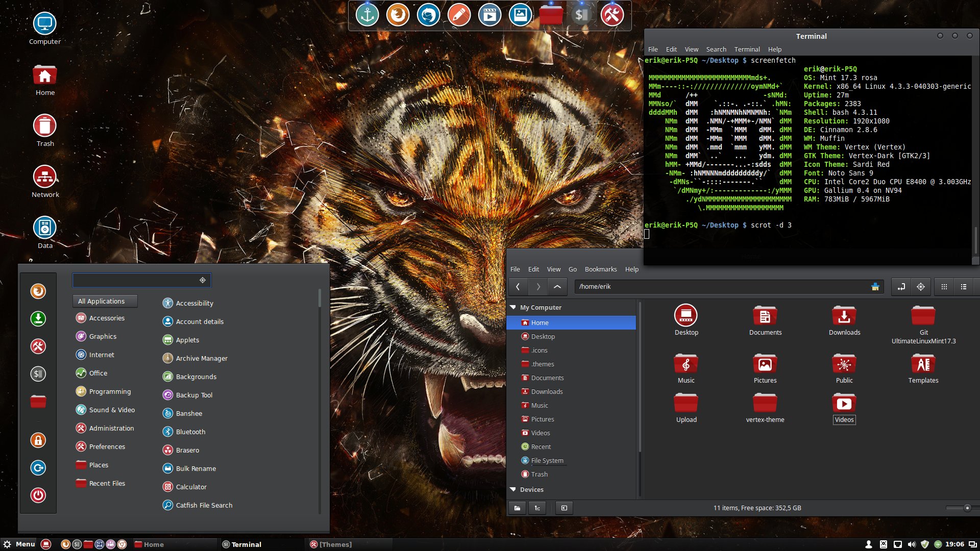The height and width of the screenshot is (551, 980).
Task: Click the application menu search field
Action: 135,280
